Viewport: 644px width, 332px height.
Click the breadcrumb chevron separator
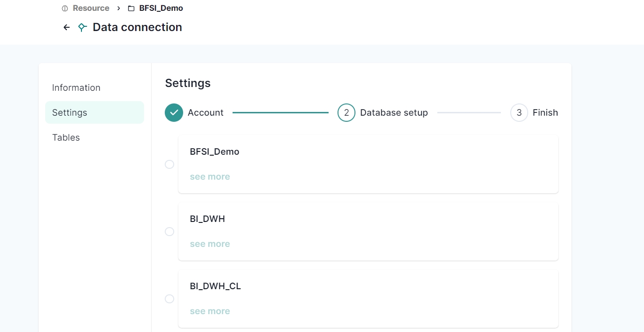pos(119,8)
